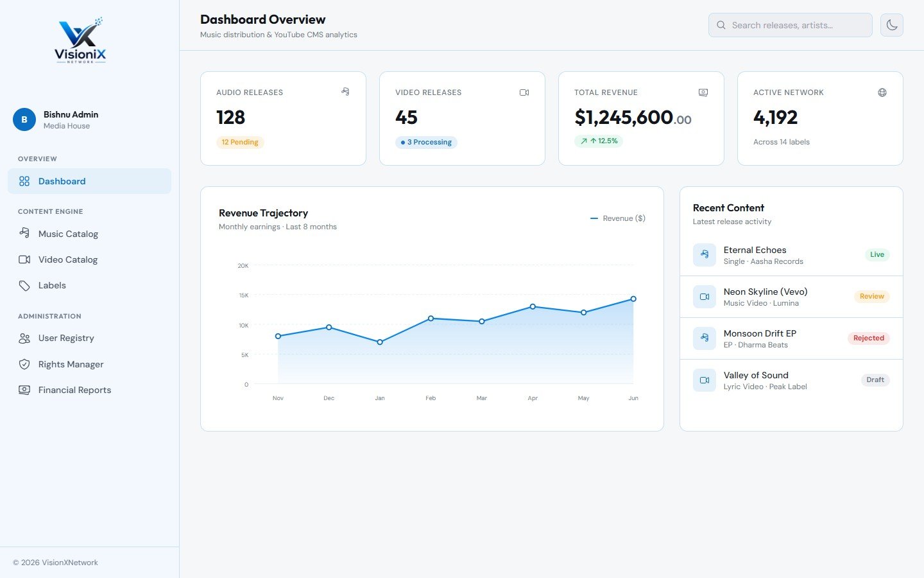
Task: Click the Dec data point on chart
Action: [329, 328]
